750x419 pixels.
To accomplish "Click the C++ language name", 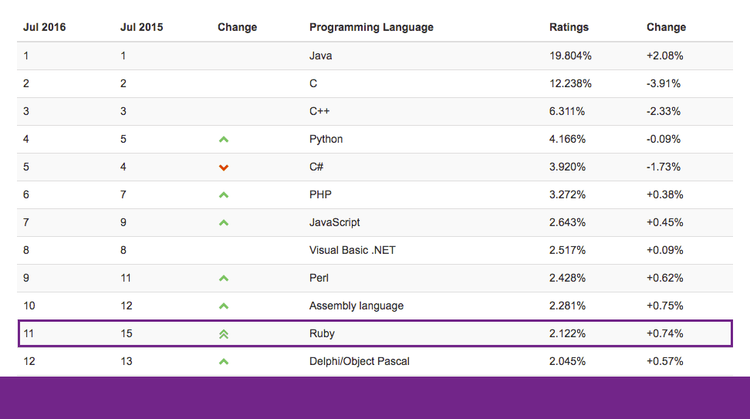I will (320, 111).
